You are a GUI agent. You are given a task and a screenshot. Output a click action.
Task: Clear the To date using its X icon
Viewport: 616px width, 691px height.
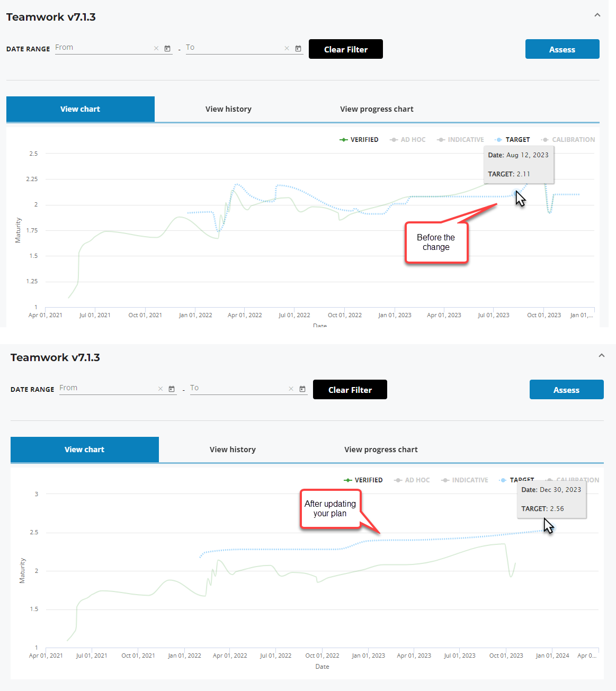[287, 48]
